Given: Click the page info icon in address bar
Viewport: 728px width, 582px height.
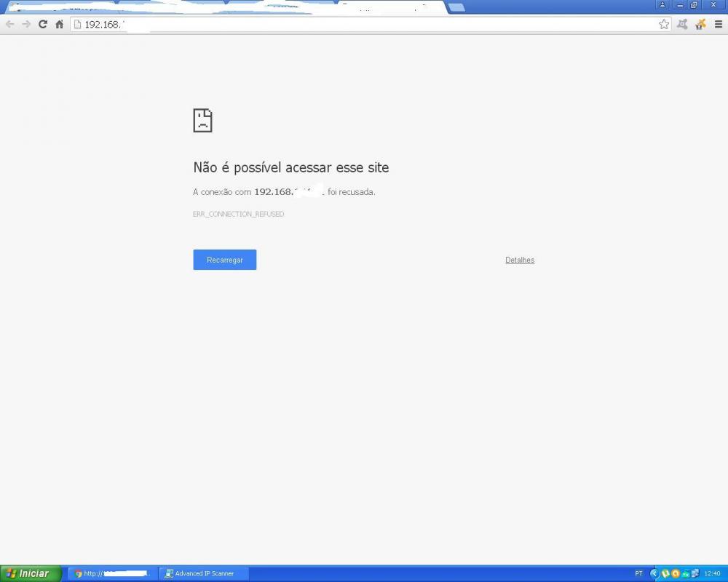Looking at the screenshot, I should point(78,24).
